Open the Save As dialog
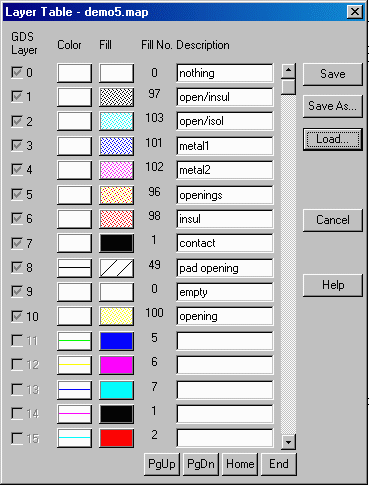Viewport: 369px width, 486px height. click(333, 106)
